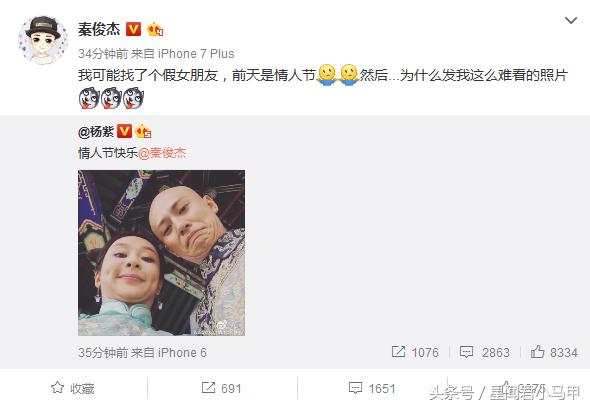Open the post options chevron dropdown

[x=571, y=20]
